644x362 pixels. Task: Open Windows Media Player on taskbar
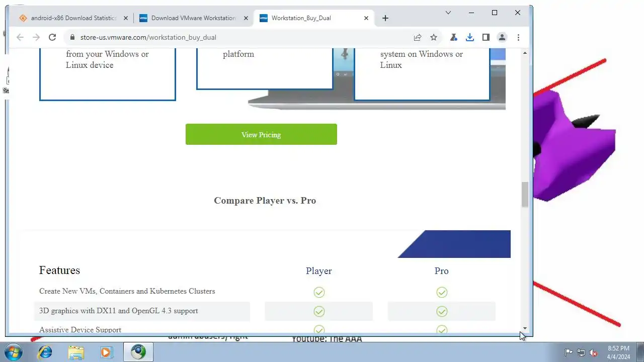[106, 352]
